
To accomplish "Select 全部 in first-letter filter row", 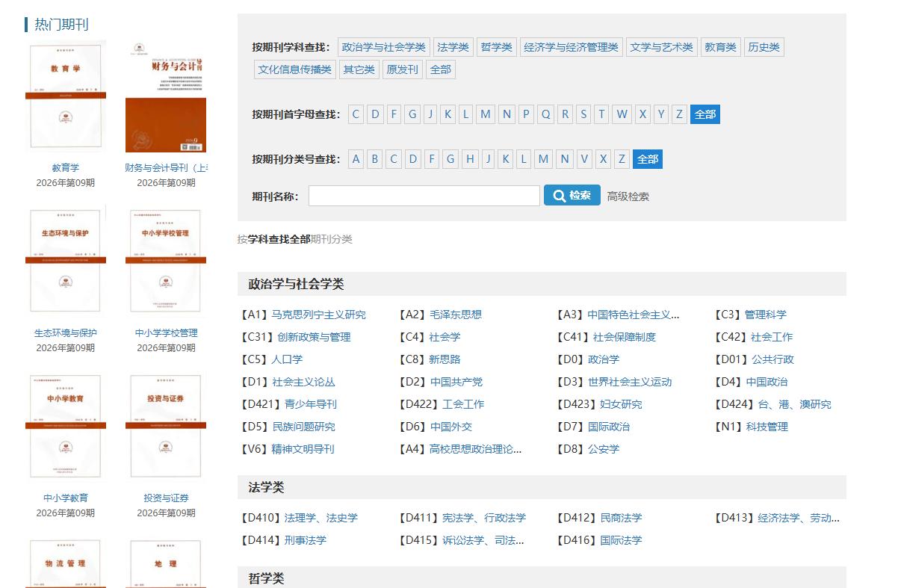I will click(705, 114).
